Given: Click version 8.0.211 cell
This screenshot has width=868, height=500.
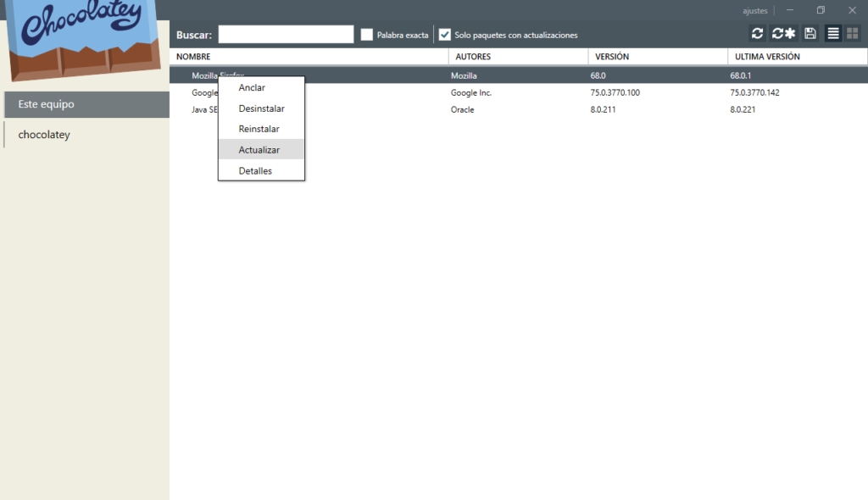Looking at the screenshot, I should point(603,109).
